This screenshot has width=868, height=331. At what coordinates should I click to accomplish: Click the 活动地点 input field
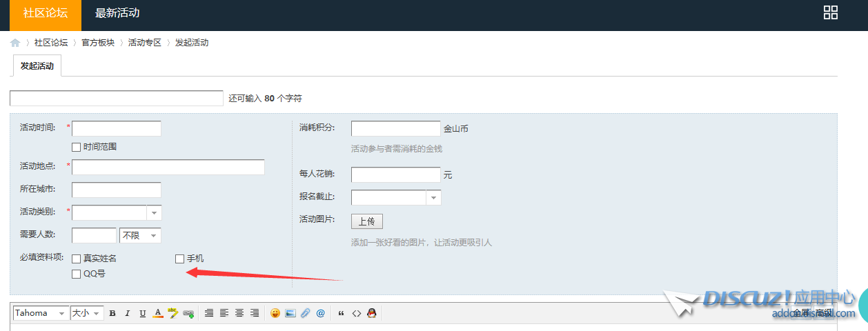(168, 168)
